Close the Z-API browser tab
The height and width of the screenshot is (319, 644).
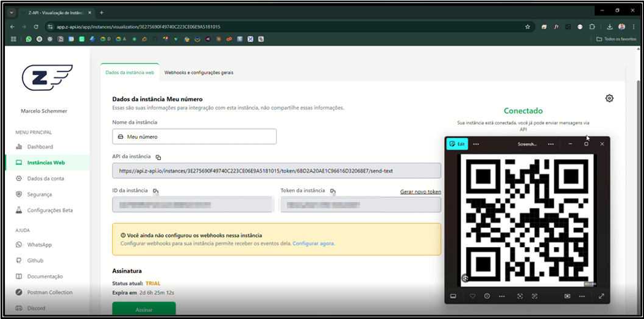point(90,13)
